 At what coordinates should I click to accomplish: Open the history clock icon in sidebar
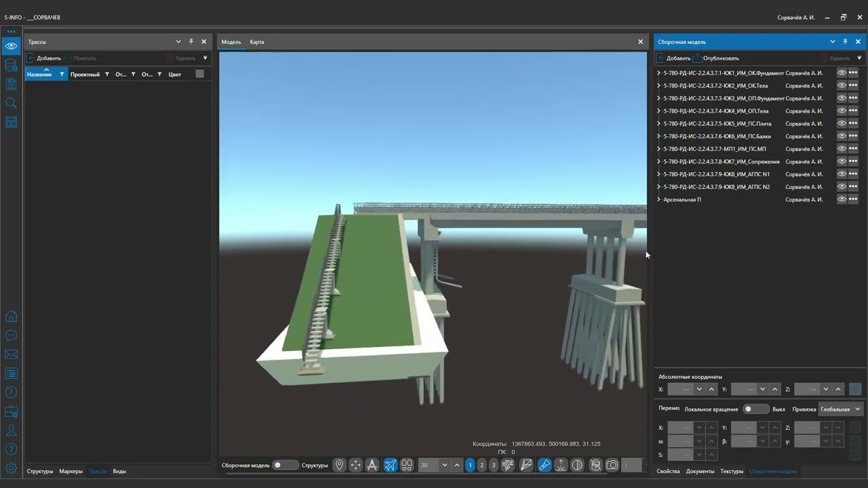coord(11,392)
